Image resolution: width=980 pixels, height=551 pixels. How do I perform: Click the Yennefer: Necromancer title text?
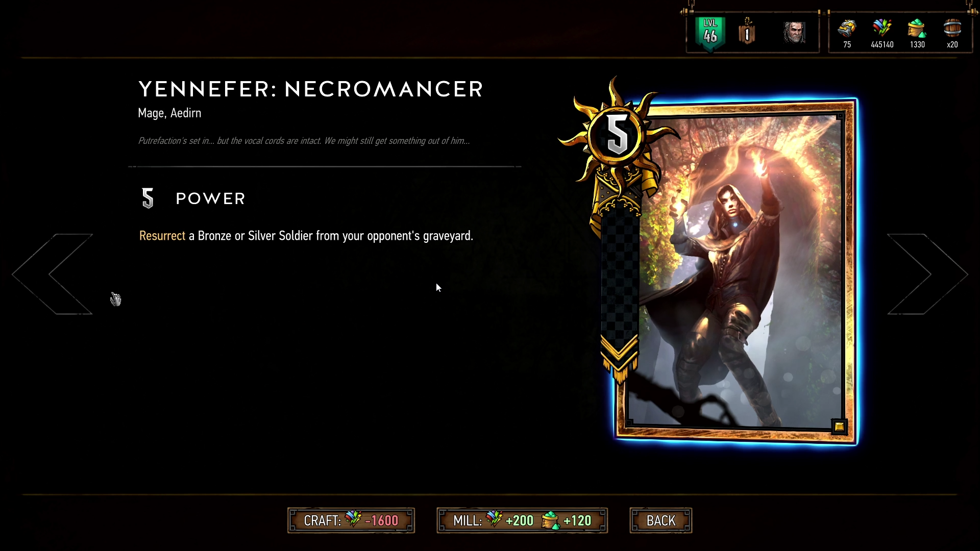(x=311, y=89)
